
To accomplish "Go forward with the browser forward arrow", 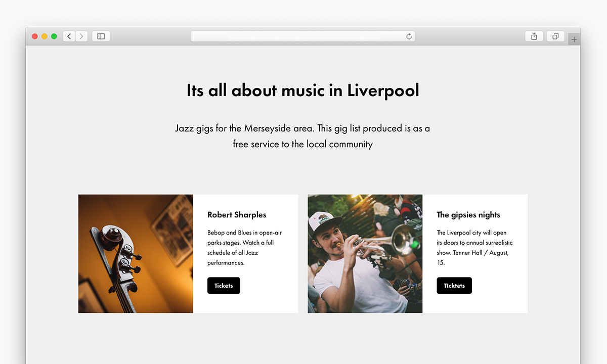I will pyautogui.click(x=81, y=36).
